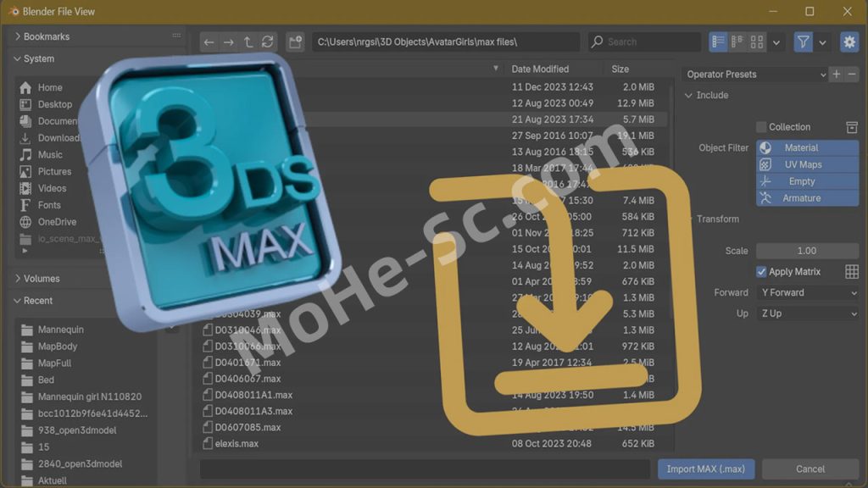This screenshot has width=868, height=488.
Task: Enable the Collection checkbox
Action: pos(761,127)
